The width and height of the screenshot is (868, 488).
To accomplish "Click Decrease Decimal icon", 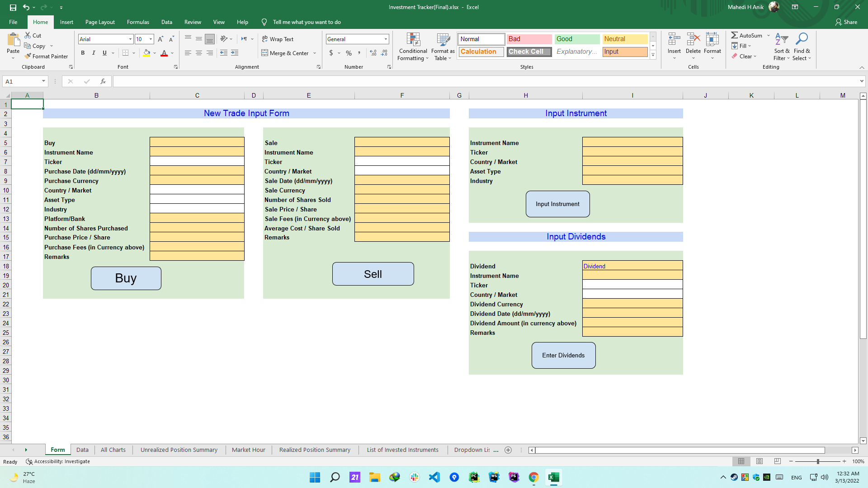I will [x=384, y=53].
